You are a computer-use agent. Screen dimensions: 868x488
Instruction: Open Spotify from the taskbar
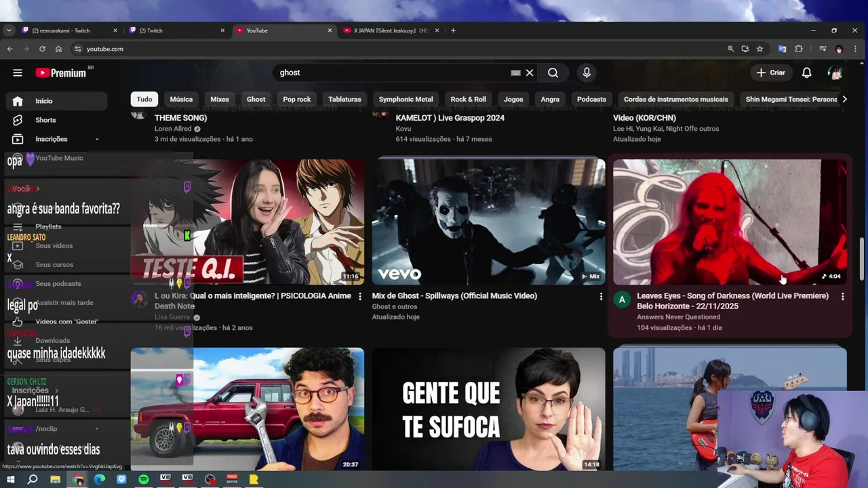pos(144,479)
